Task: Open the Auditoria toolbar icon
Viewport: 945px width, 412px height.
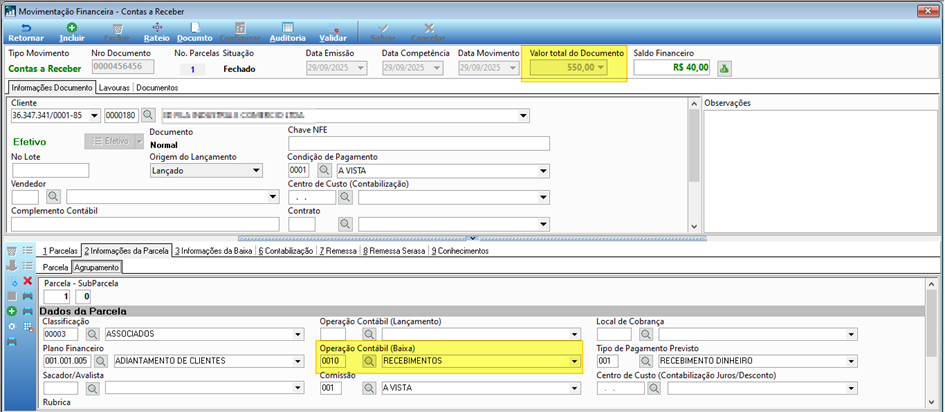Action: (x=288, y=28)
